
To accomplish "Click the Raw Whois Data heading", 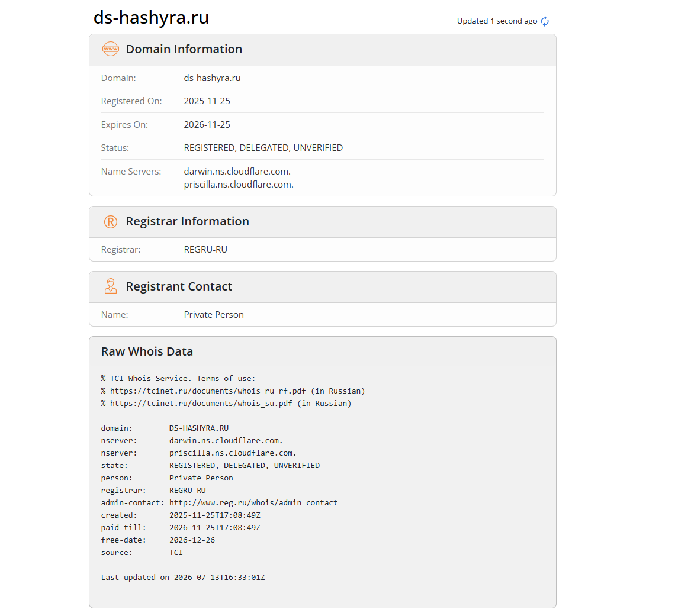I will pyautogui.click(x=147, y=351).
